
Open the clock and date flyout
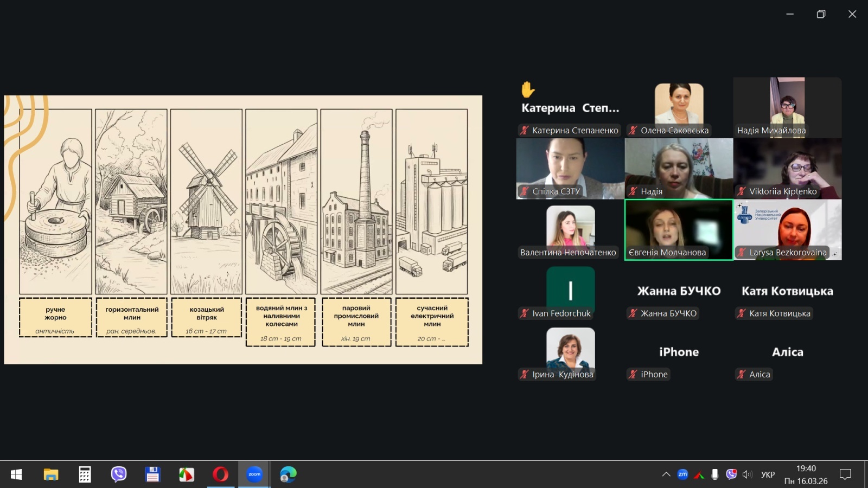[x=806, y=474]
